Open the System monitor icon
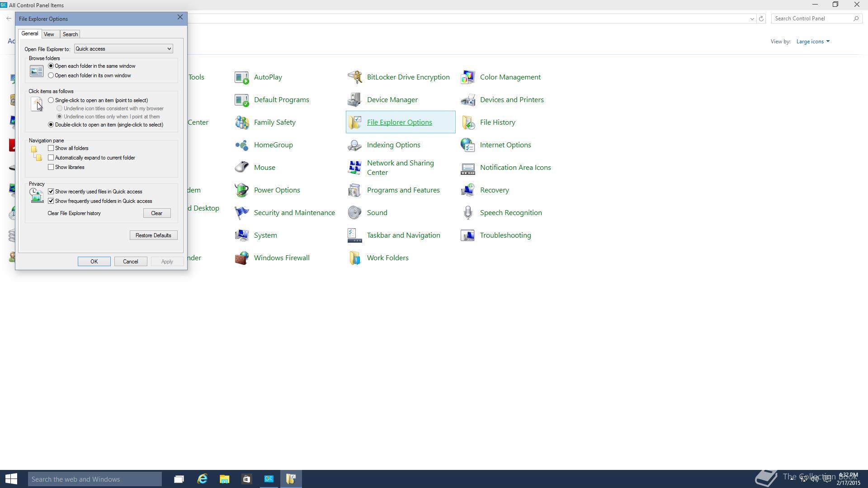The height and width of the screenshot is (488, 868). click(x=242, y=235)
